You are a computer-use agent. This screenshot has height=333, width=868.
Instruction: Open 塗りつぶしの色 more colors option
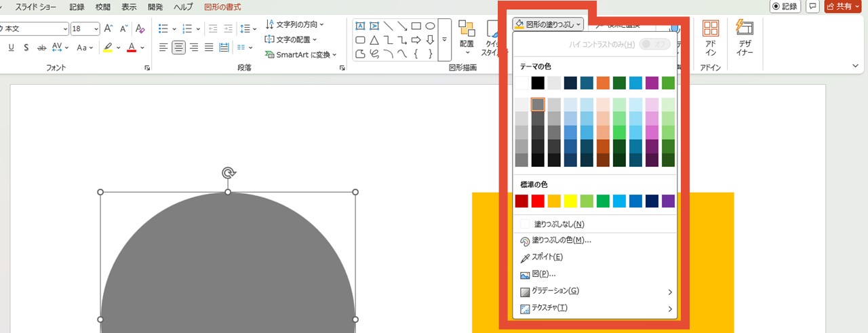coord(561,241)
